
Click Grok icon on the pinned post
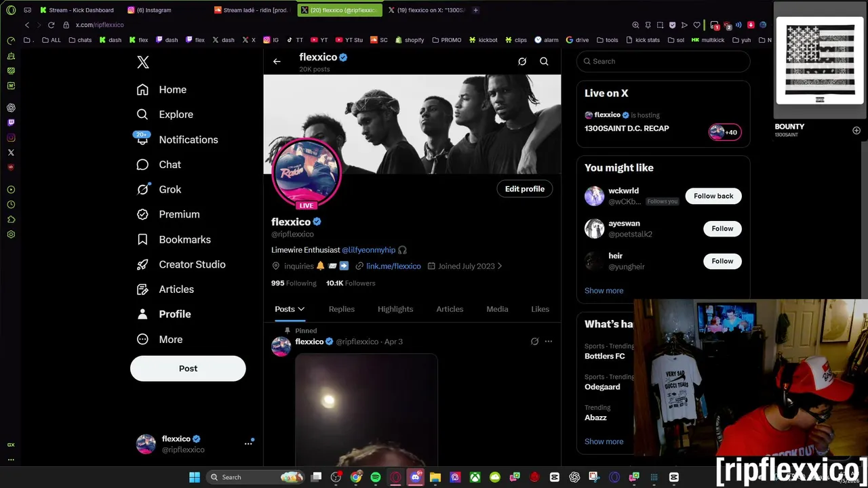pos(534,342)
